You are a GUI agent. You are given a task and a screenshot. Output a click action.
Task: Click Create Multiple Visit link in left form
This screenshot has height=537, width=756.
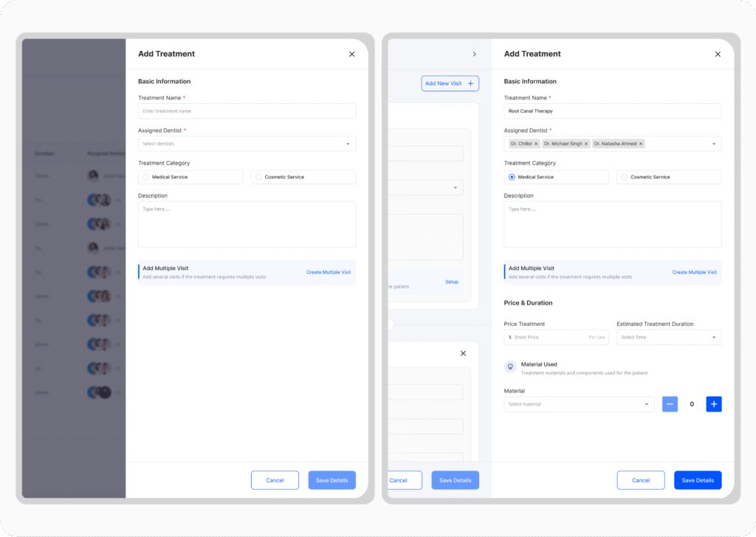(329, 272)
